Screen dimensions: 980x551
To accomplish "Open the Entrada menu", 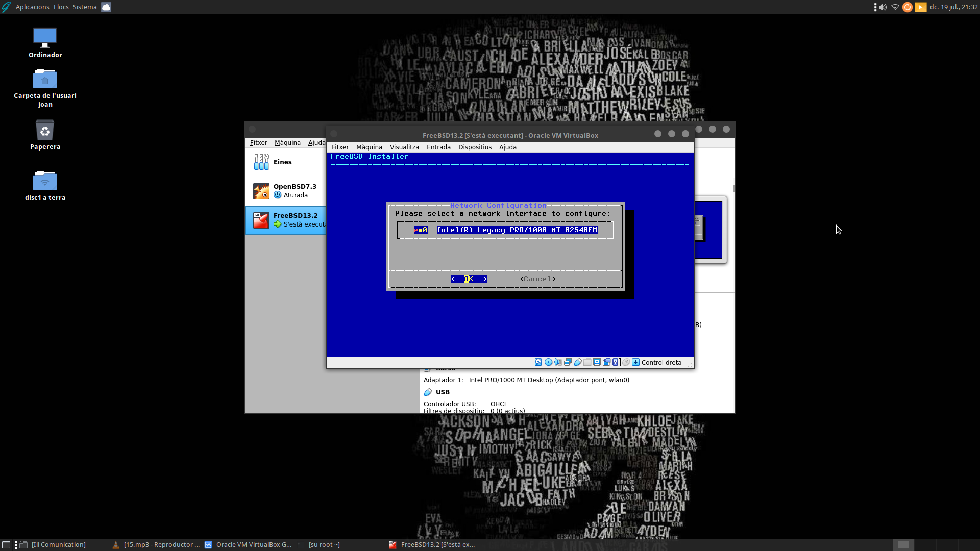I will [438, 147].
